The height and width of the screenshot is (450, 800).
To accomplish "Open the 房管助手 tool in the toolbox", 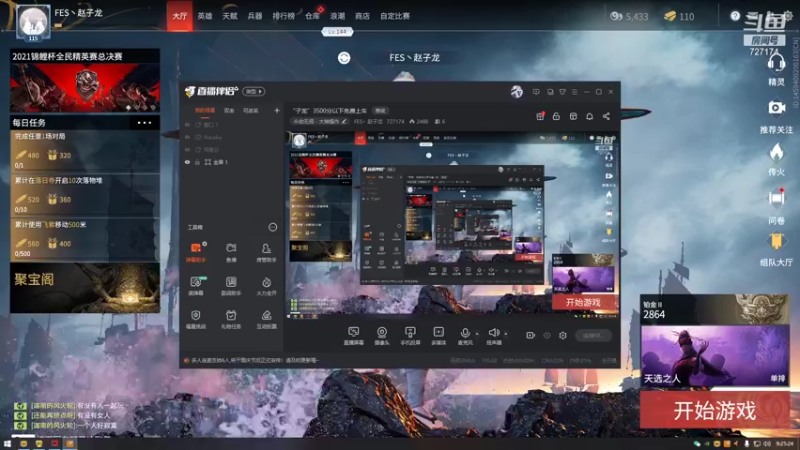I will (266, 252).
